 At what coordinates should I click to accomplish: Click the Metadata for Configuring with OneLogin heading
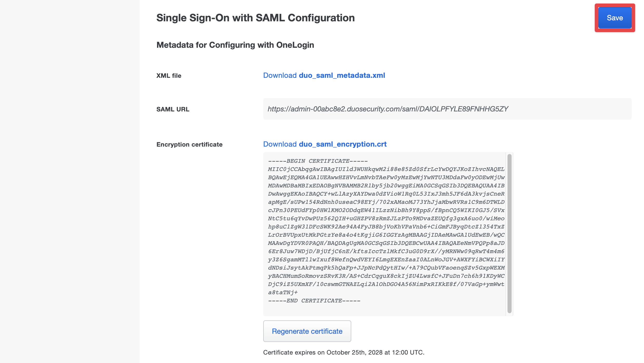(235, 45)
